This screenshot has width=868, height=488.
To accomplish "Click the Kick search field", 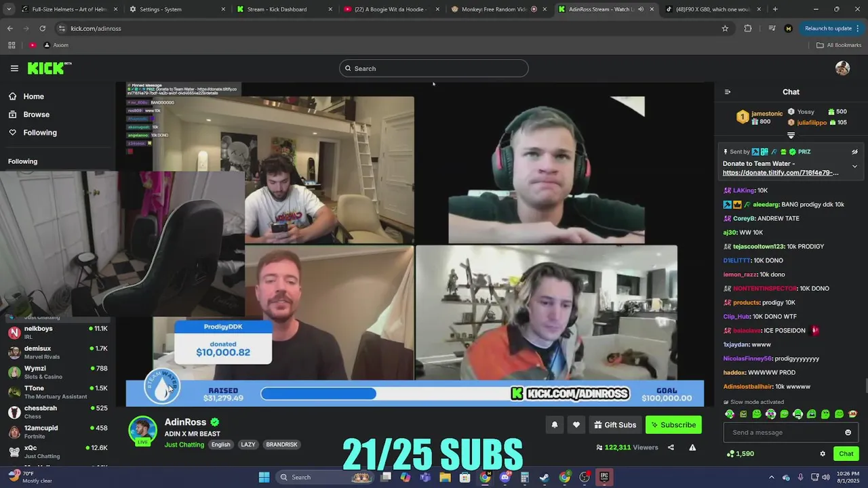I will point(434,68).
